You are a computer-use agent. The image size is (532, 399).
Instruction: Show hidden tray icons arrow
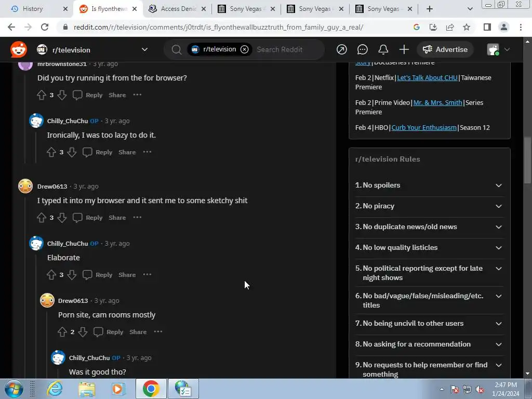[x=442, y=390]
